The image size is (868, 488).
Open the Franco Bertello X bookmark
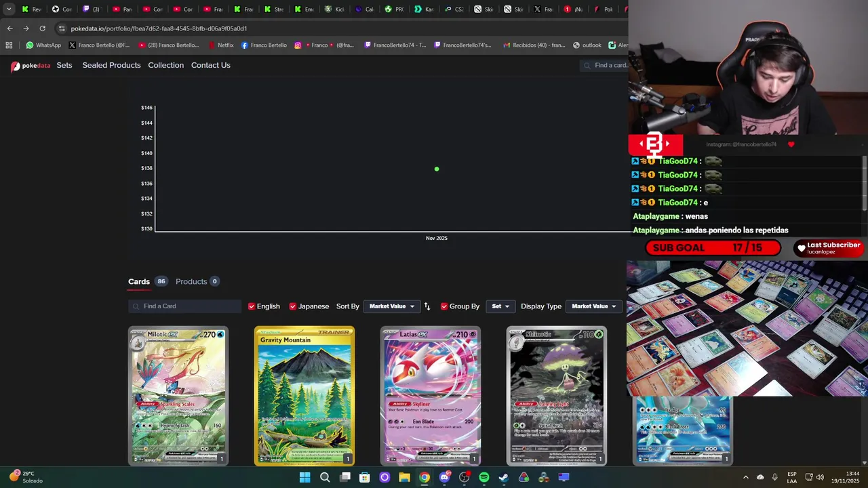tap(99, 45)
